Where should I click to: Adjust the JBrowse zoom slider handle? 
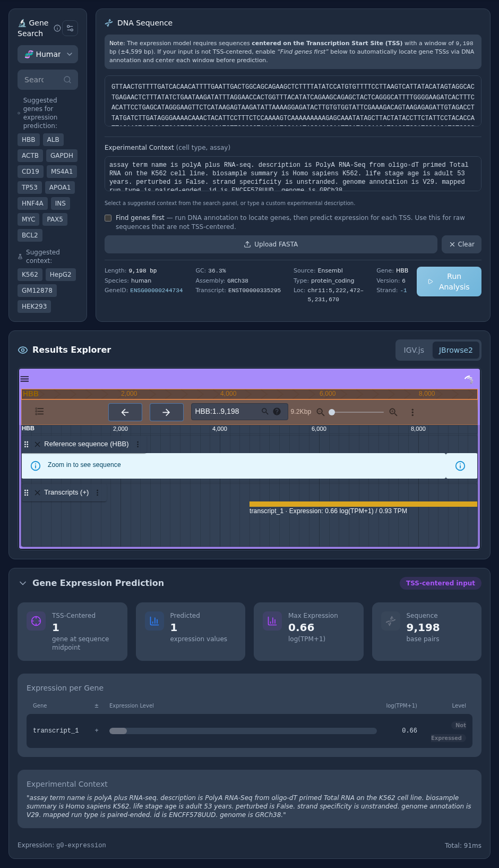tap(332, 412)
